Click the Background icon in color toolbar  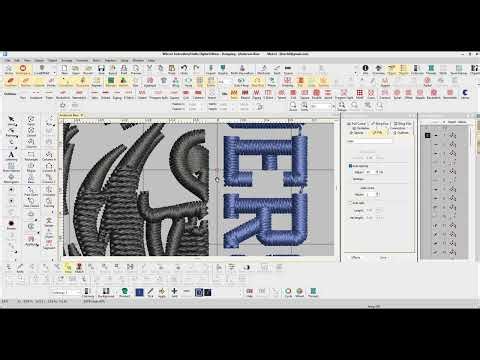[106, 293]
